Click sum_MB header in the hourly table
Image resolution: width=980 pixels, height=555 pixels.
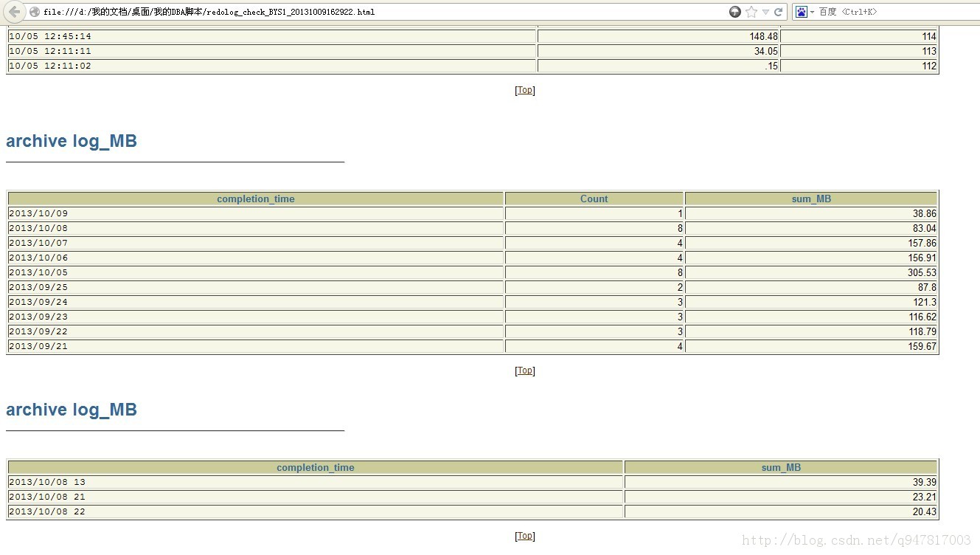point(781,467)
